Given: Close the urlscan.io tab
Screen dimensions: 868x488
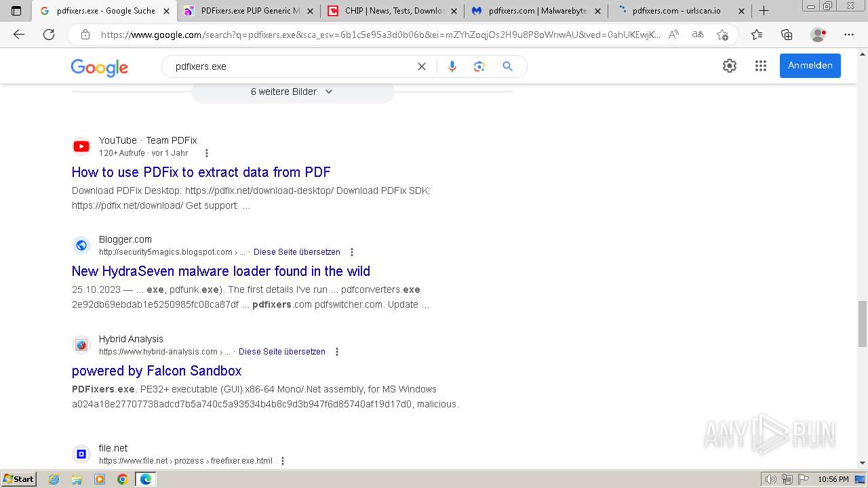Looking at the screenshot, I should point(741,11).
